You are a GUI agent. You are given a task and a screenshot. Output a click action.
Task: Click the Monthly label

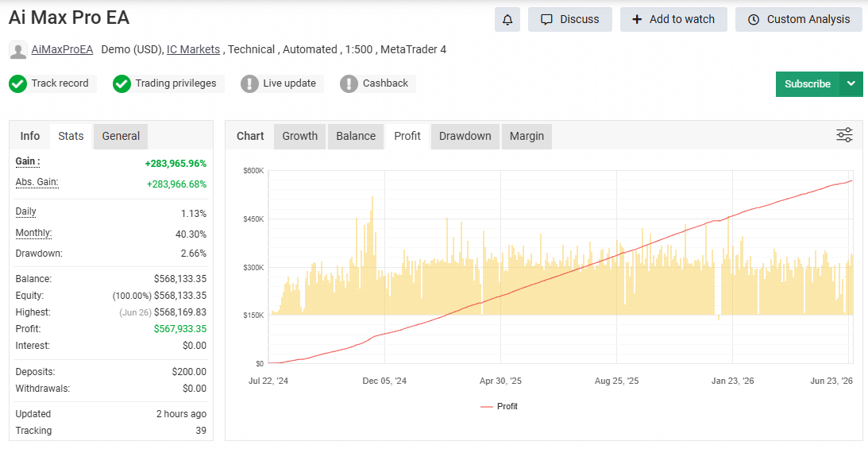tap(34, 233)
